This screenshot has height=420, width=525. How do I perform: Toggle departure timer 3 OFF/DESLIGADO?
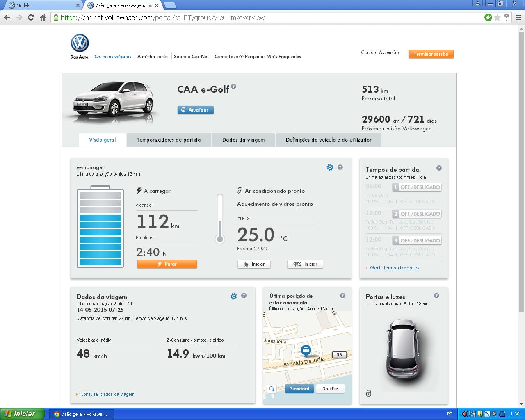417,240
